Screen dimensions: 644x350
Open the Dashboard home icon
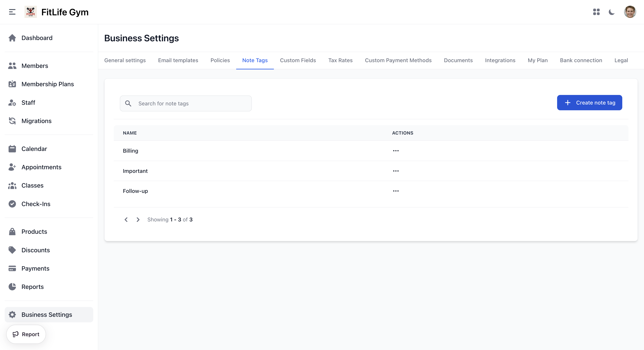click(x=12, y=38)
